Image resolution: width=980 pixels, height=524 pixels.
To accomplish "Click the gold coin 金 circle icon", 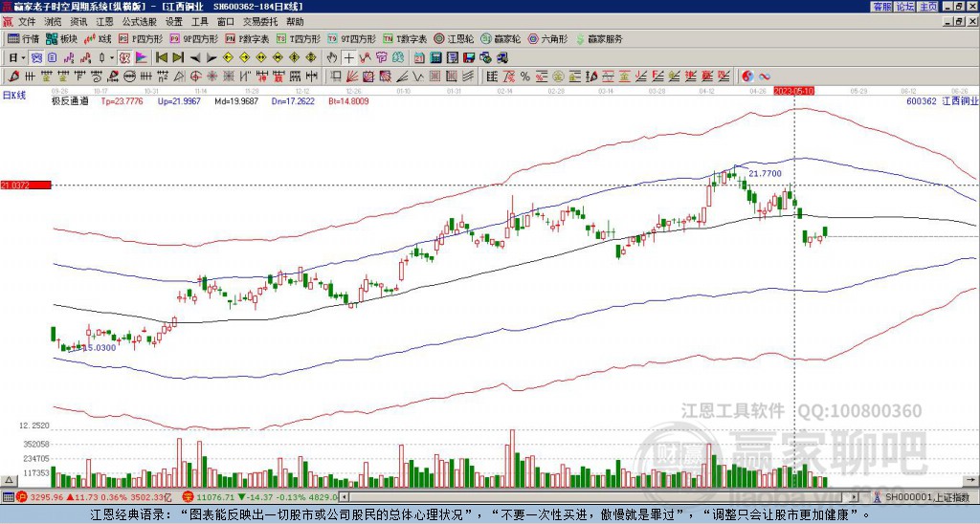I will (x=558, y=76).
